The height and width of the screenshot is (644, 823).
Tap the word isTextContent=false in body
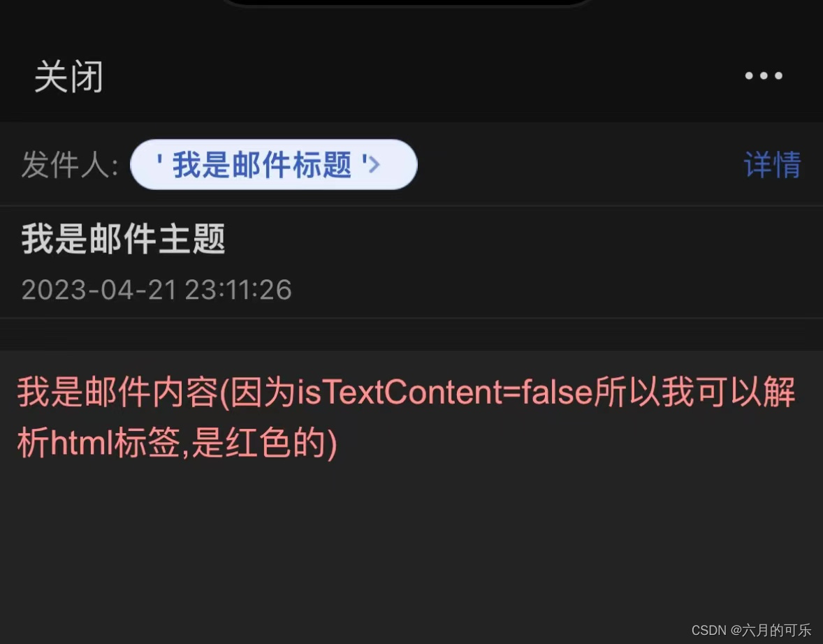tap(444, 392)
